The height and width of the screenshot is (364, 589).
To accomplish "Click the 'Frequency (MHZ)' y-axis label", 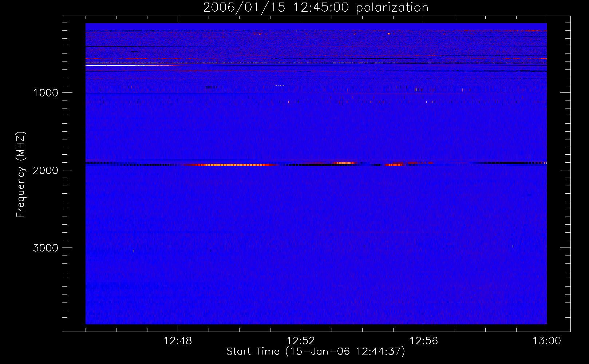I will point(21,175).
